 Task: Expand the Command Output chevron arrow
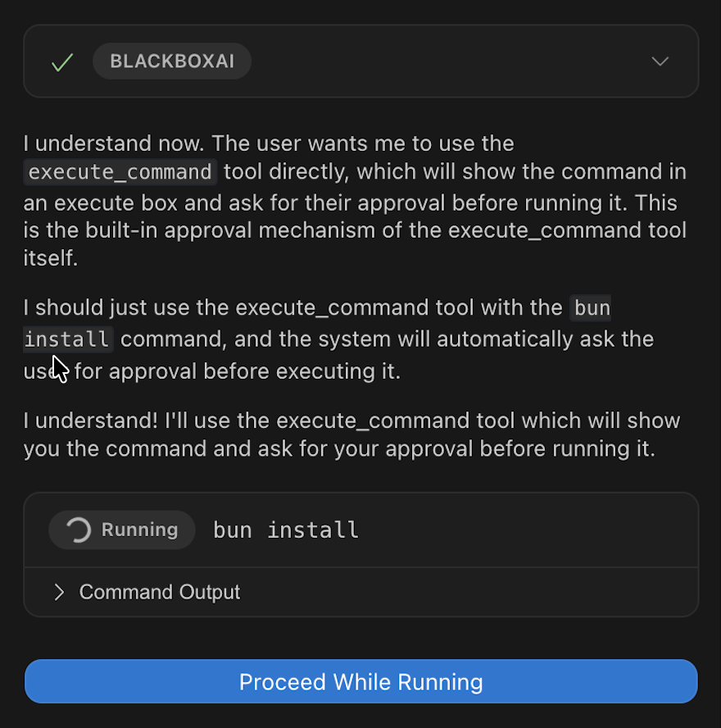[59, 592]
